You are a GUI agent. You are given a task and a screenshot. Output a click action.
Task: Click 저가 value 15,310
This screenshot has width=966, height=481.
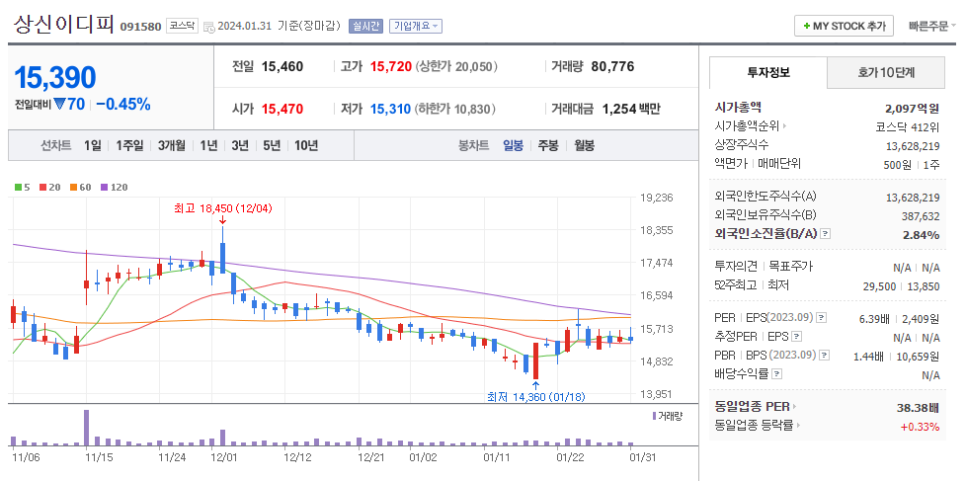[x=391, y=110]
